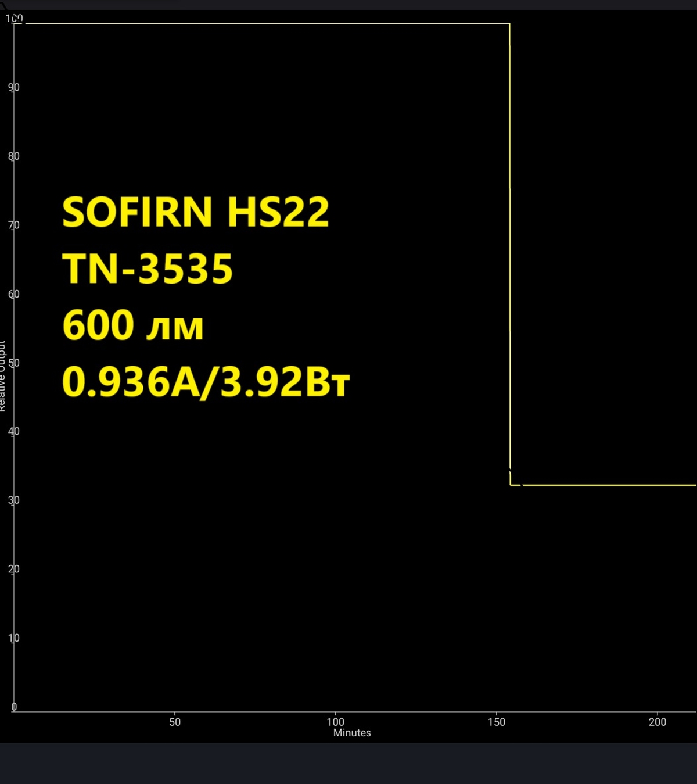Click the 40 tick on the output axis
Image resolution: width=697 pixels, height=784 pixels.
14,431
